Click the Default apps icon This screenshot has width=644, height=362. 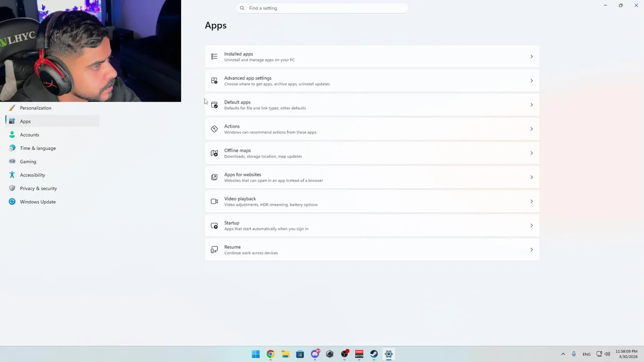(x=214, y=105)
